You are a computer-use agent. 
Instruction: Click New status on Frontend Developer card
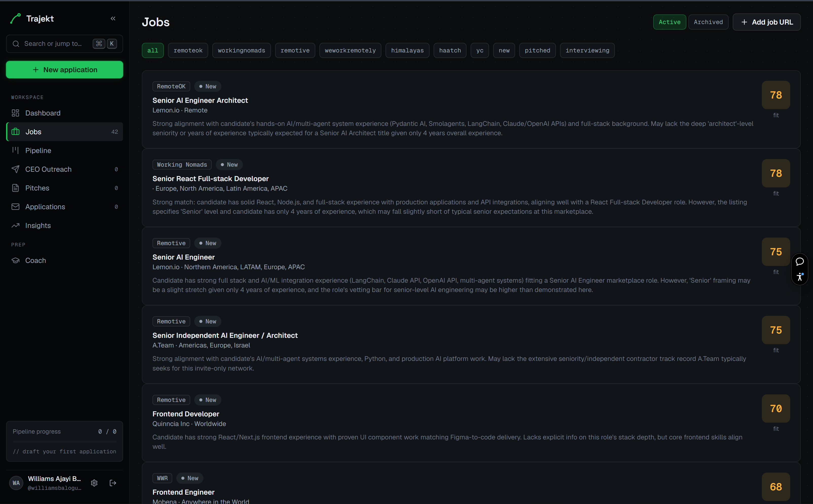tap(208, 400)
